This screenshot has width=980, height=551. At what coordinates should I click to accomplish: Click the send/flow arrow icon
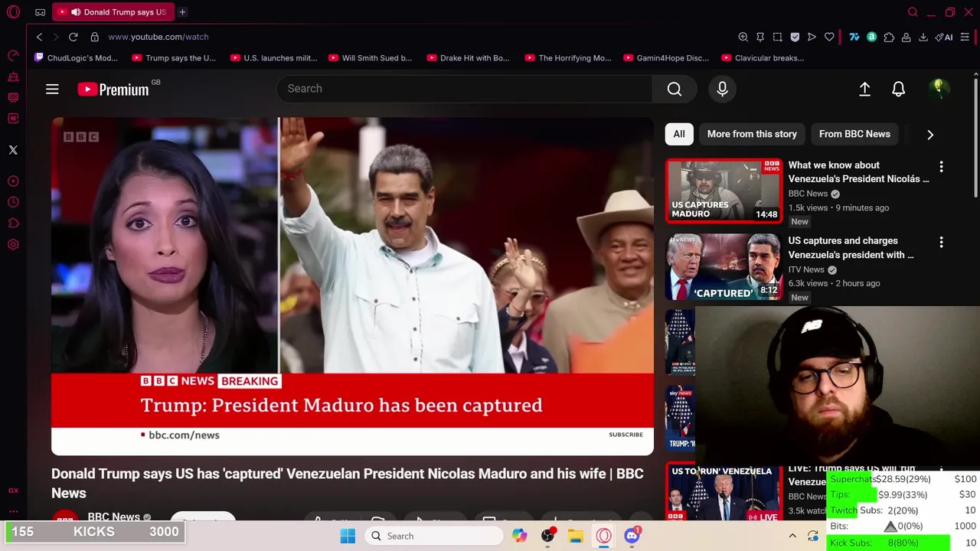pos(812,37)
